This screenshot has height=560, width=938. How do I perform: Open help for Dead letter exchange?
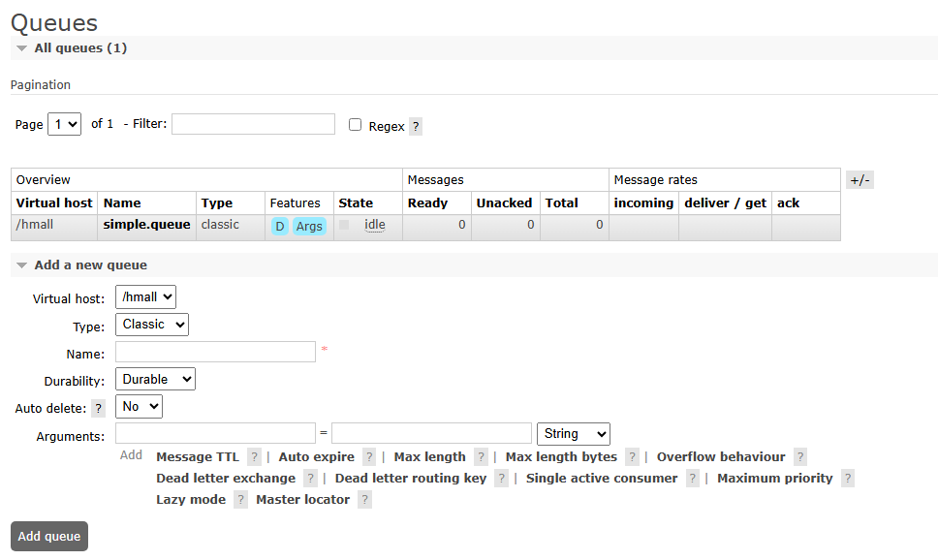click(310, 479)
